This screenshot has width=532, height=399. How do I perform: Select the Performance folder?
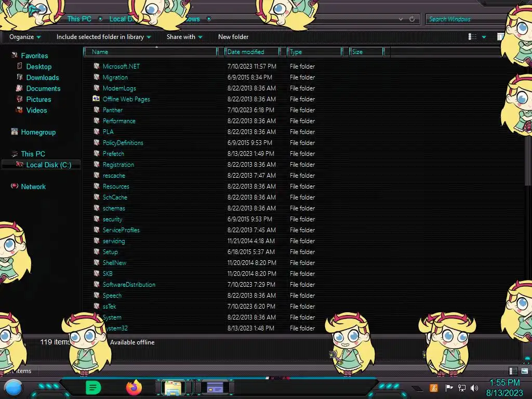pyautogui.click(x=119, y=121)
